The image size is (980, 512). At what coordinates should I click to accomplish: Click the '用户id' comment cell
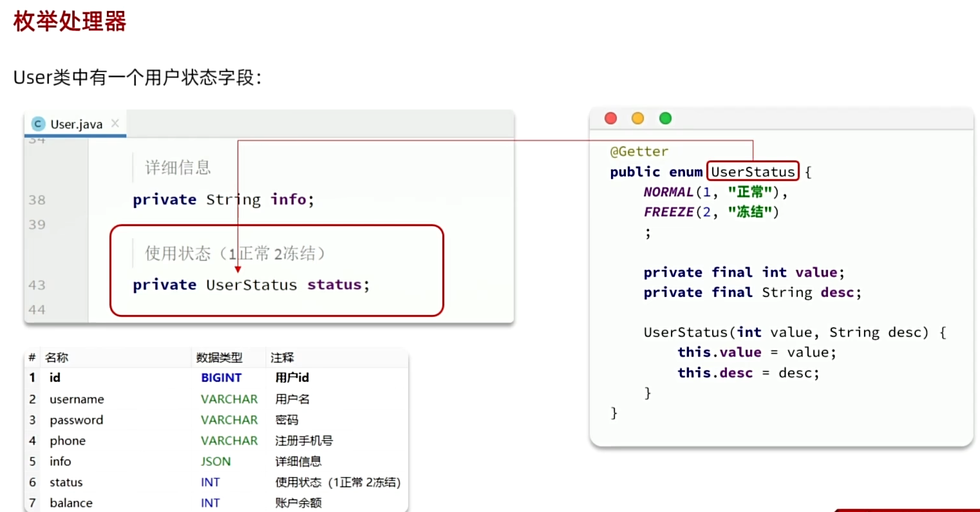coord(292,378)
